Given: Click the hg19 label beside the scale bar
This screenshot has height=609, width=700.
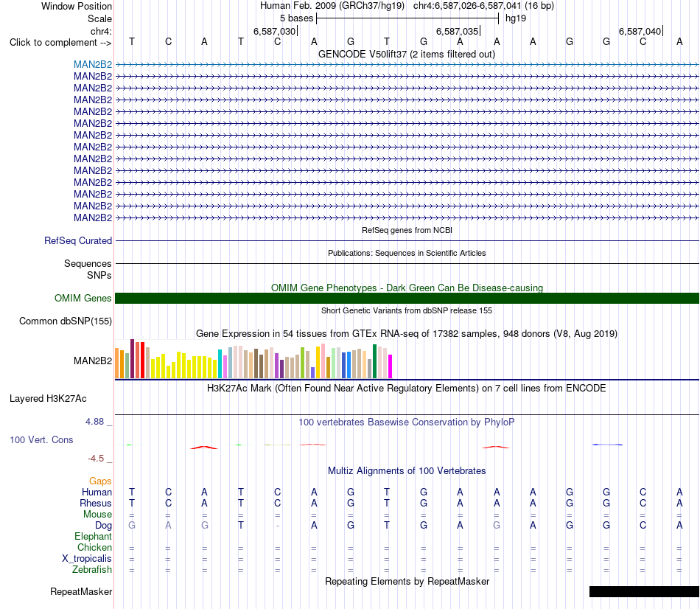Looking at the screenshot, I should click(516, 18).
